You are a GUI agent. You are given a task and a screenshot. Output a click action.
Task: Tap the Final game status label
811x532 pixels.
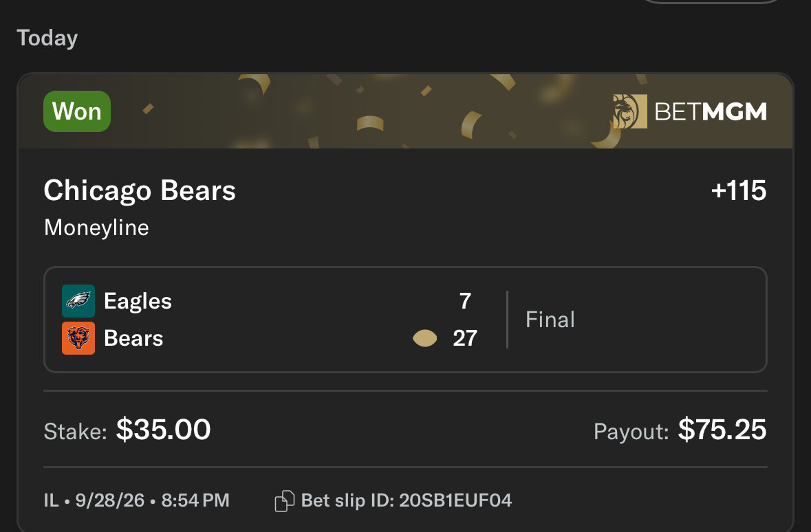(x=550, y=320)
